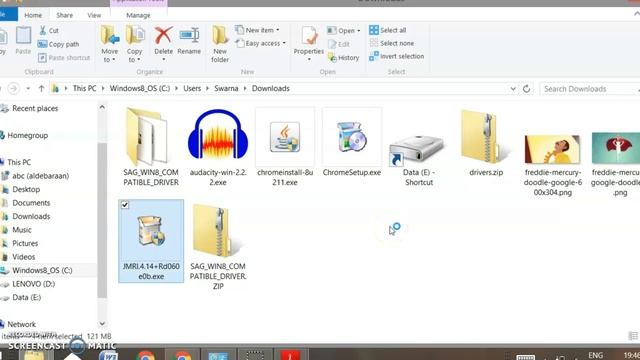The height and width of the screenshot is (360, 640).
Task: Select the drivers.zip archive
Action: tap(486, 142)
